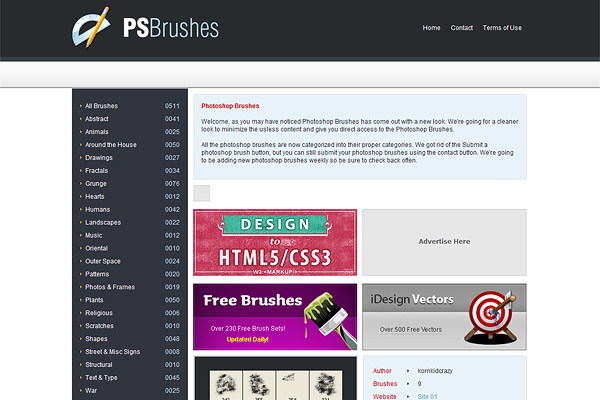Browse the Outer Space category
600x400 pixels.
(x=103, y=261)
